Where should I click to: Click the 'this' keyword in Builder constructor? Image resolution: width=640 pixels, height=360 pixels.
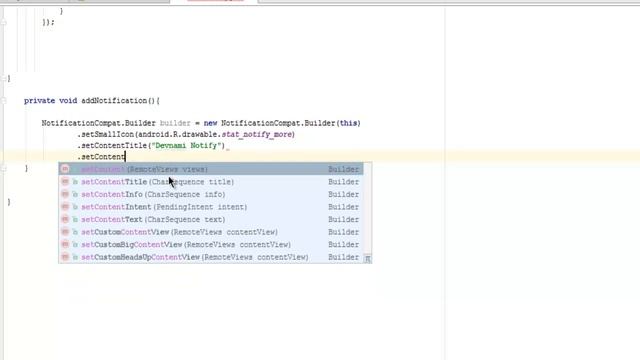pyautogui.click(x=348, y=123)
